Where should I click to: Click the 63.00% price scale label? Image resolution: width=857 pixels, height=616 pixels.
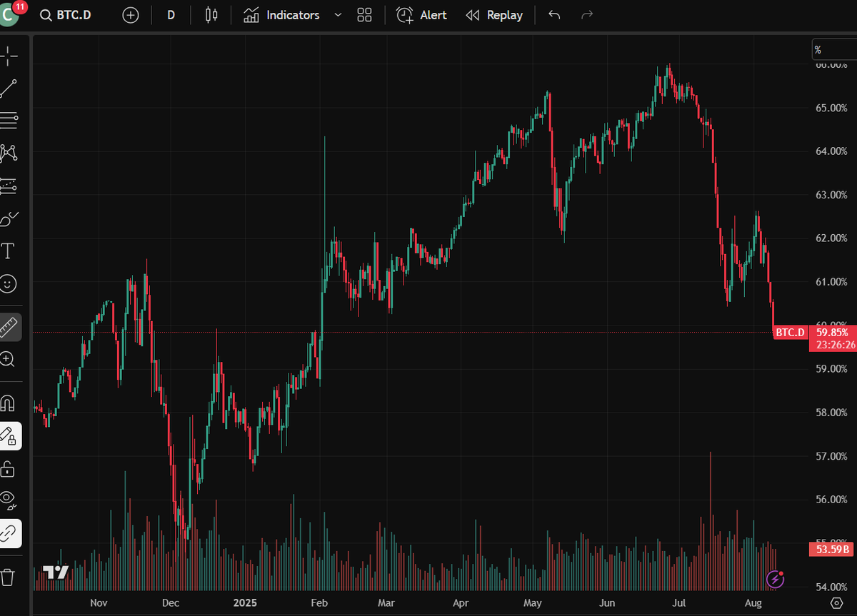(x=830, y=195)
